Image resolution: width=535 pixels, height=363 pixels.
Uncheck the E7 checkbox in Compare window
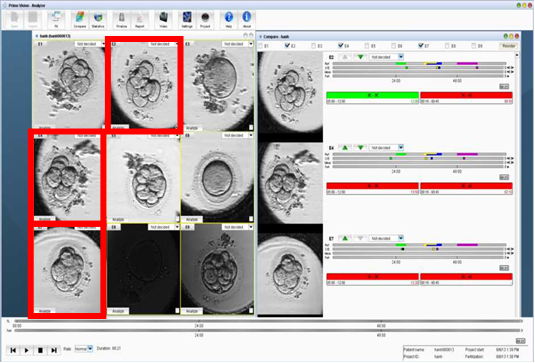(x=421, y=46)
